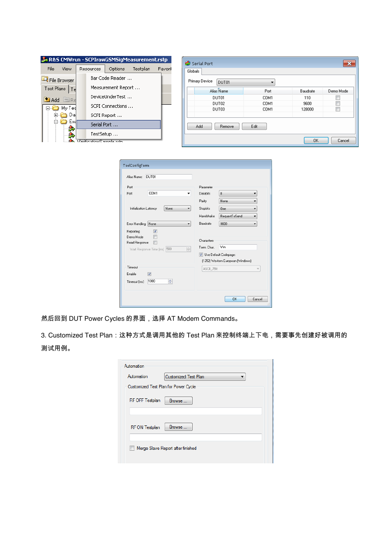Open the View menu in CMWrun
Viewport: 392px width, 554px height.
pyautogui.click(x=67, y=69)
